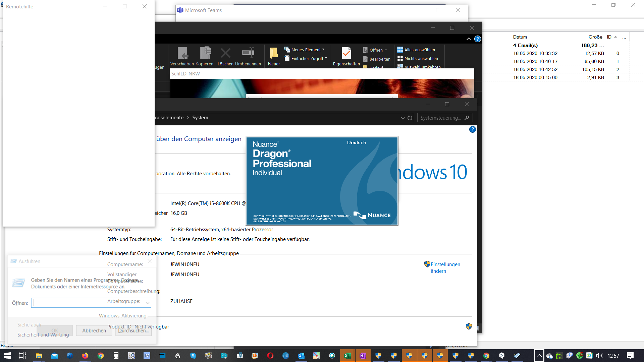The image size is (644, 362).
Task: Sort by the Größe column header
Action: (595, 37)
